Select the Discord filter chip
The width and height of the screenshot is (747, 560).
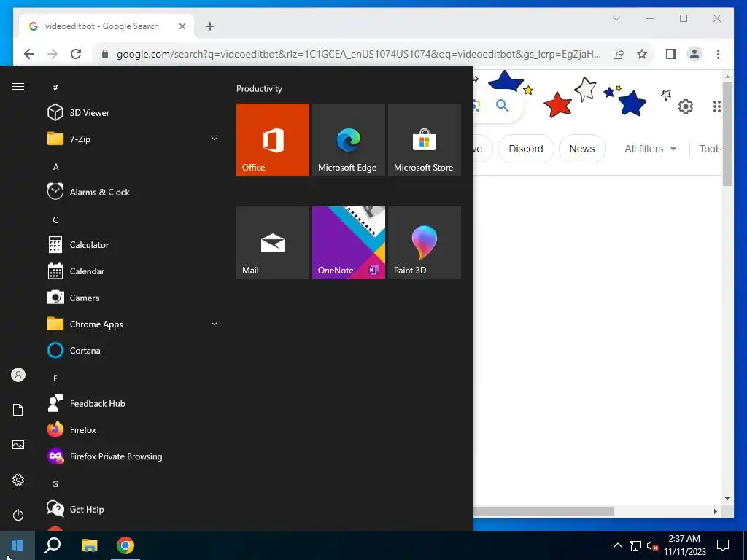pos(525,149)
